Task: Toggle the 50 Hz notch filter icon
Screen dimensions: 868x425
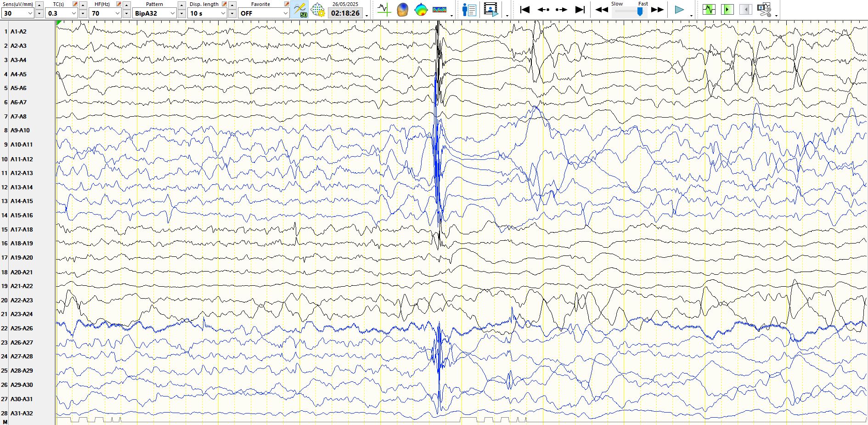Action: pyautogui.click(x=300, y=10)
